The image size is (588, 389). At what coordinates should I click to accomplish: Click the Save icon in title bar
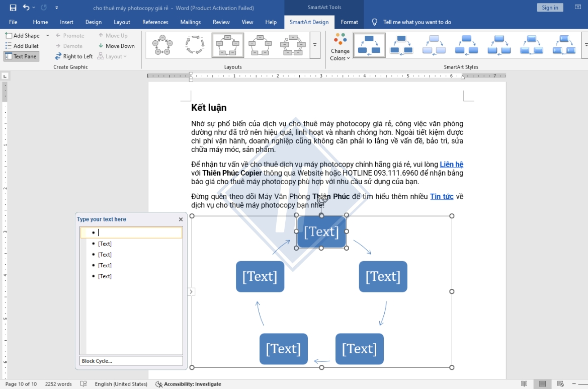13,8
